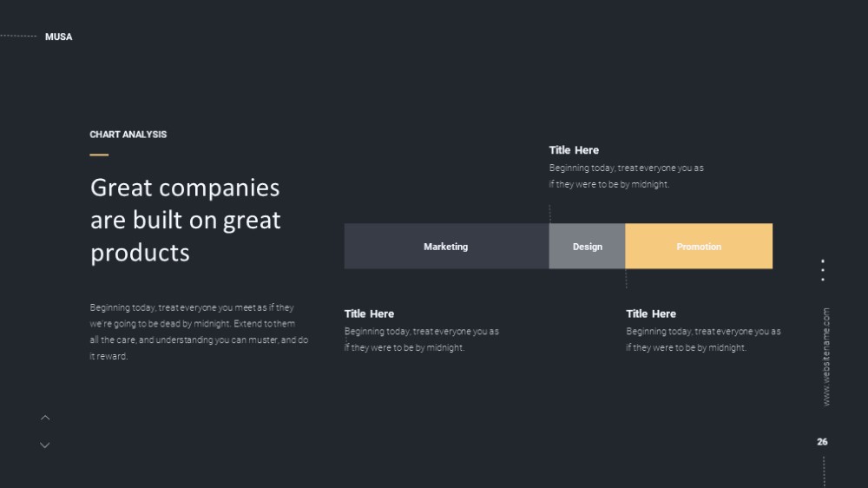The height and width of the screenshot is (488, 868).
Task: Click the CHART ANALYSIS heading
Action: coord(128,135)
